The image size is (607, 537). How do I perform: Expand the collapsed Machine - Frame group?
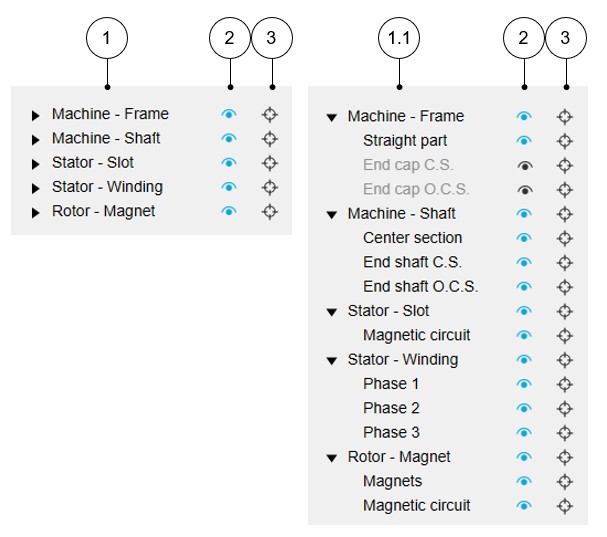(36, 115)
